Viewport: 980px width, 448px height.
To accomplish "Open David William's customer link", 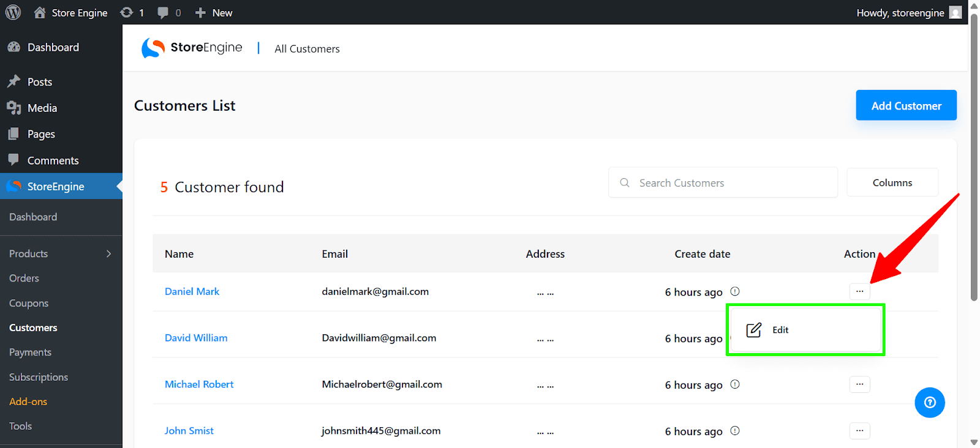I will 196,338.
